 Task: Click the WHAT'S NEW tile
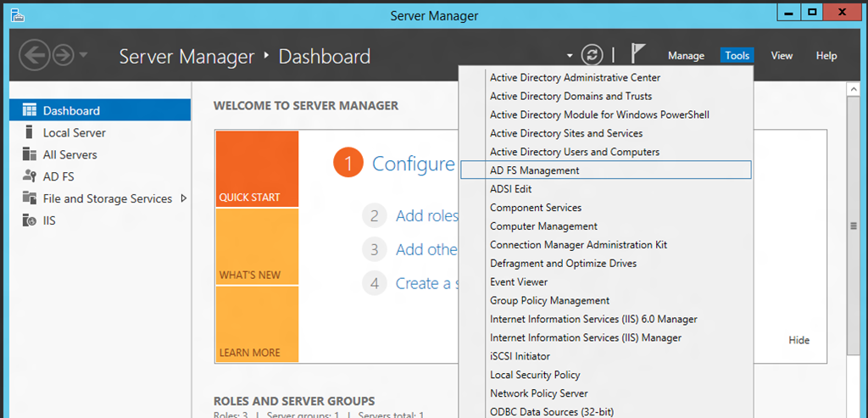click(x=258, y=247)
